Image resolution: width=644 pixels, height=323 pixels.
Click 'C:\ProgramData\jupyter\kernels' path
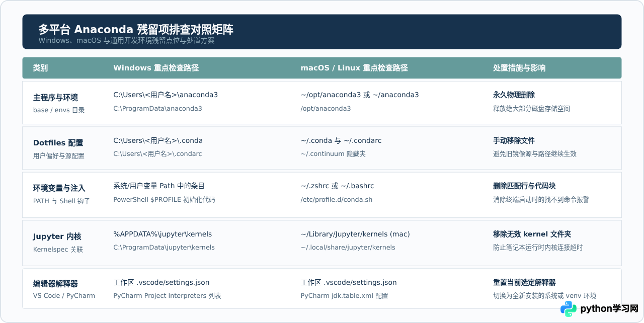(x=164, y=248)
